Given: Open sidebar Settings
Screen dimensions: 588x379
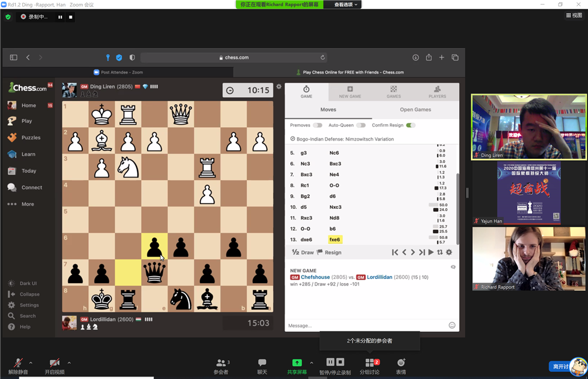Looking at the screenshot, I should point(29,305).
